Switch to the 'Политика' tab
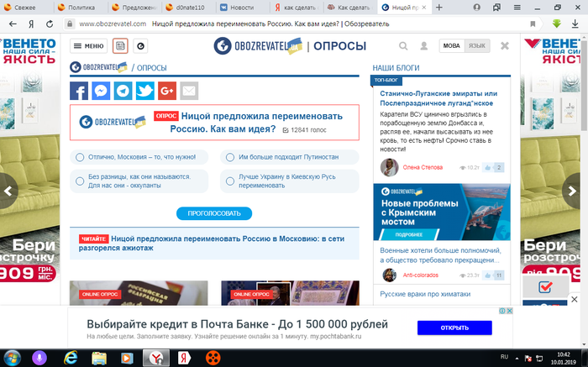The width and height of the screenshot is (588, 367). (x=81, y=8)
